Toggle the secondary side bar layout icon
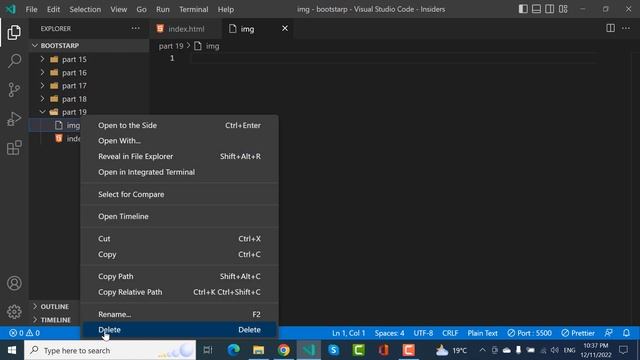This screenshot has width=640, height=360. (549, 9)
